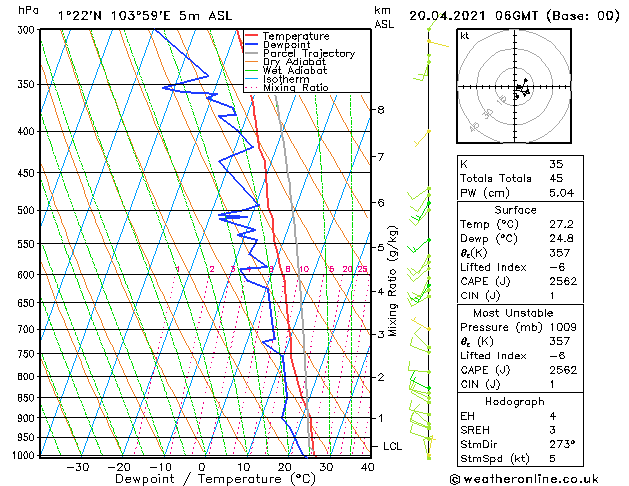Click the Most Unstable section heading
Screen dimensions: 629x486
coord(513,313)
